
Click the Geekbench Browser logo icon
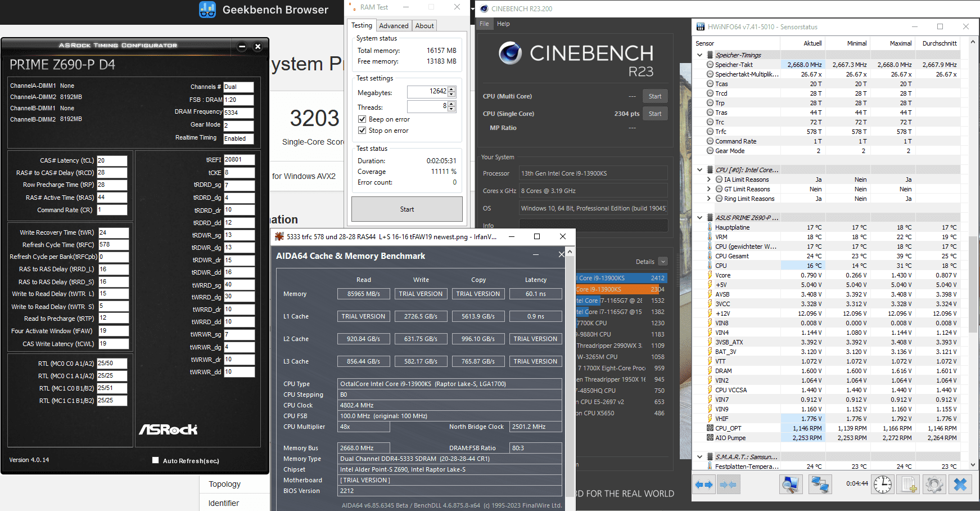coord(207,10)
